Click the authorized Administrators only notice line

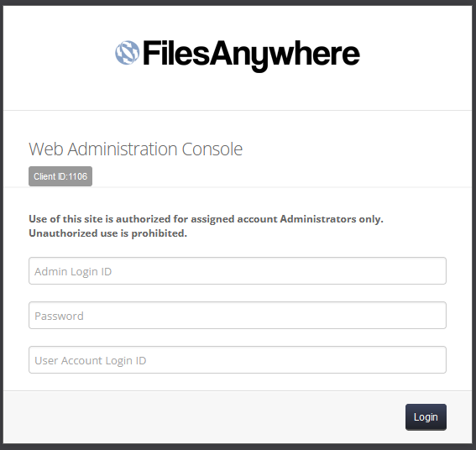[207, 219]
